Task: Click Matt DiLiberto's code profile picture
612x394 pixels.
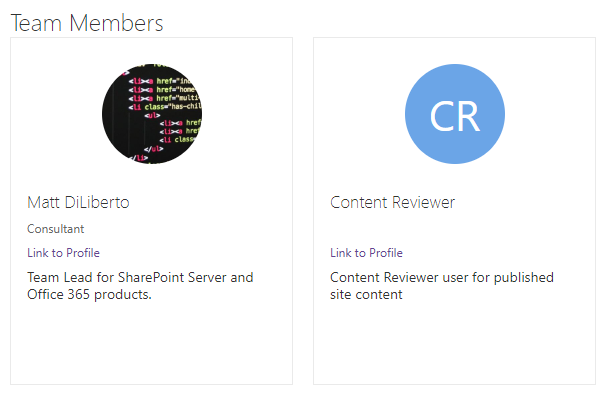Action: click(x=152, y=114)
